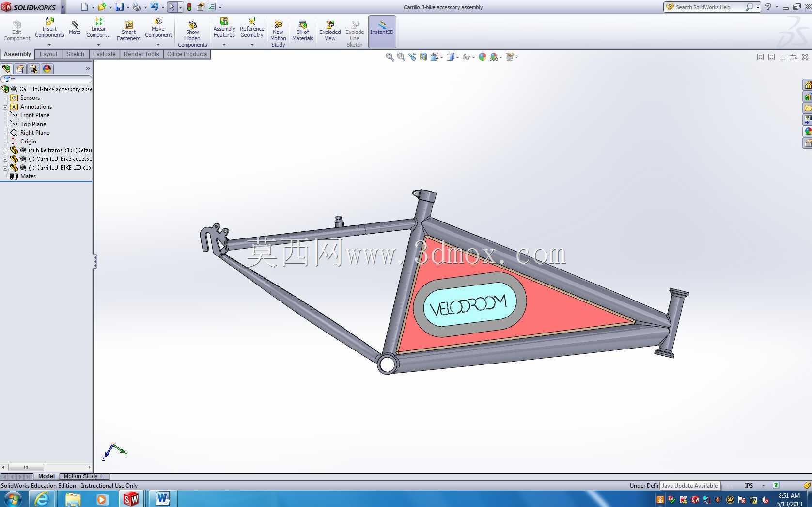Open Smart Fasteners
Screen dimensions: 812x507
pos(128,31)
